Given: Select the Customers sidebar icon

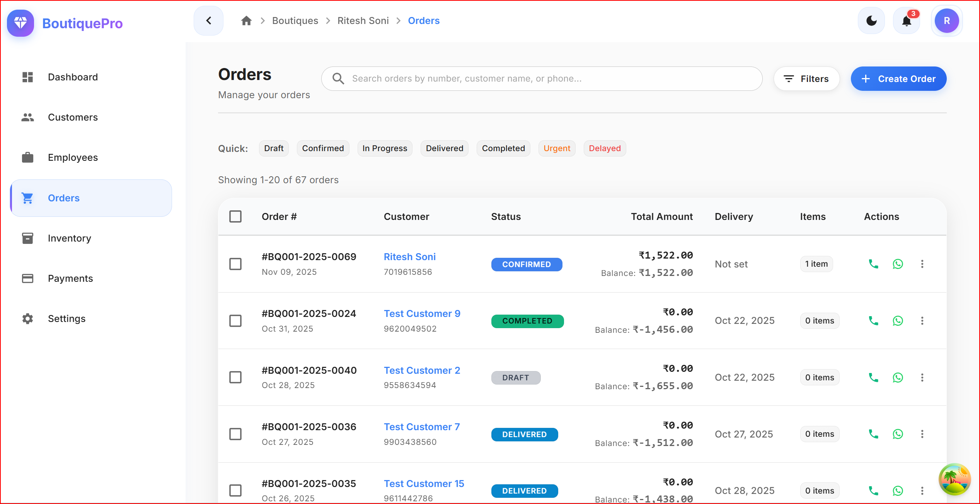Looking at the screenshot, I should pos(27,117).
